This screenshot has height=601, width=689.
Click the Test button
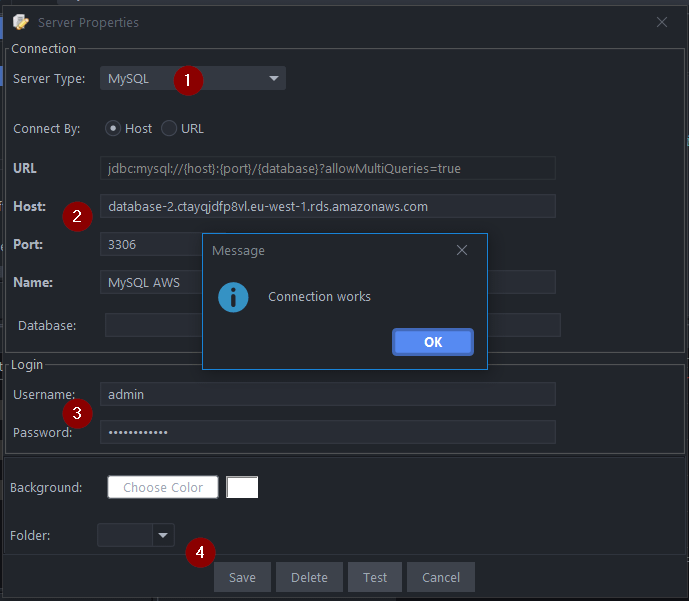tap(375, 577)
